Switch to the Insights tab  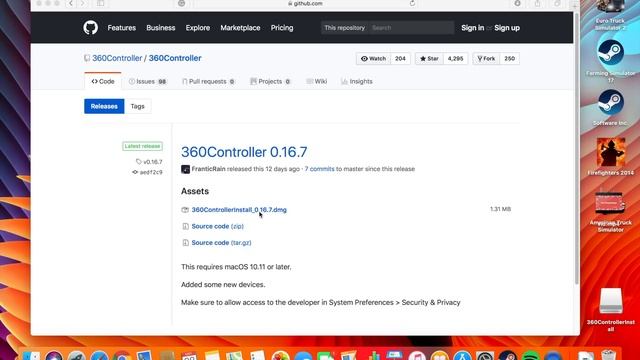(x=357, y=81)
